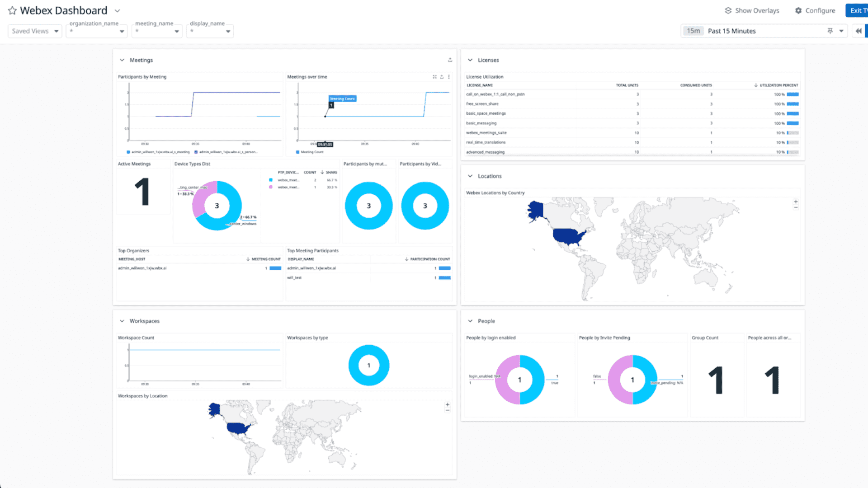
Task: Open the organization_name filter dropdown
Action: click(96, 31)
